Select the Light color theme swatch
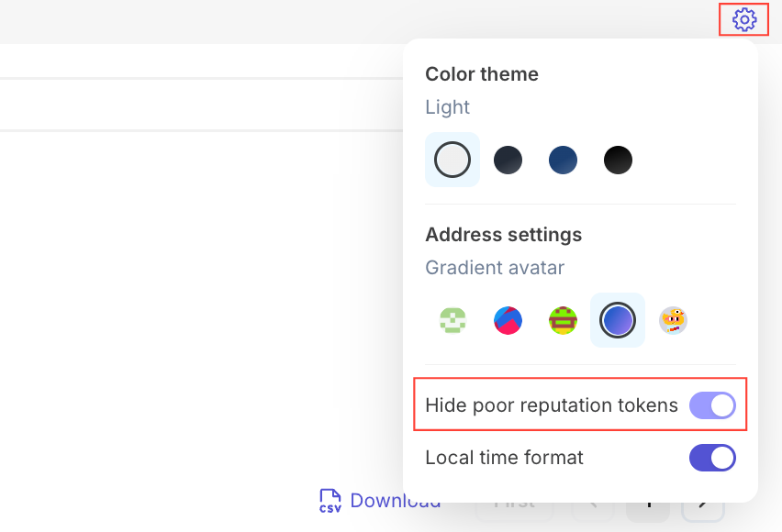 tap(452, 160)
